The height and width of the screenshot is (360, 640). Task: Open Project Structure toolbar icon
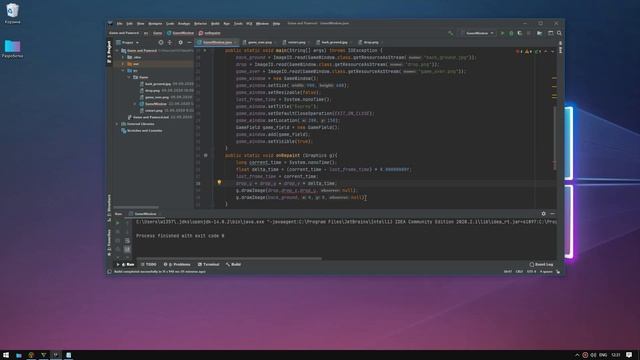tap(540, 33)
